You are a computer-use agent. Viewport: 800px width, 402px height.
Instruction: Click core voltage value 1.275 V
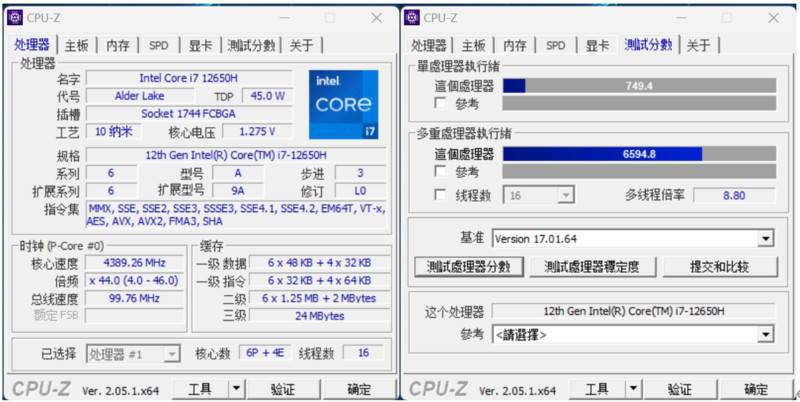coord(257,131)
